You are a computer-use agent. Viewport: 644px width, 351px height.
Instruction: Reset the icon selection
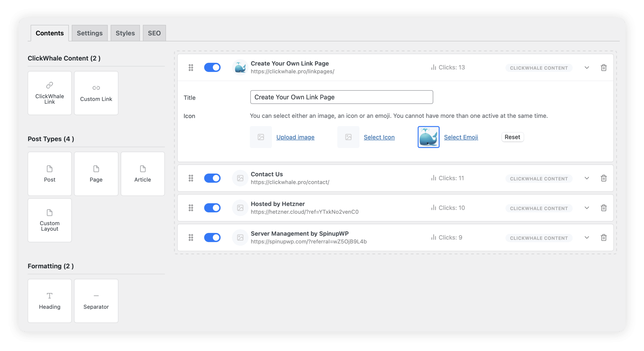(512, 137)
